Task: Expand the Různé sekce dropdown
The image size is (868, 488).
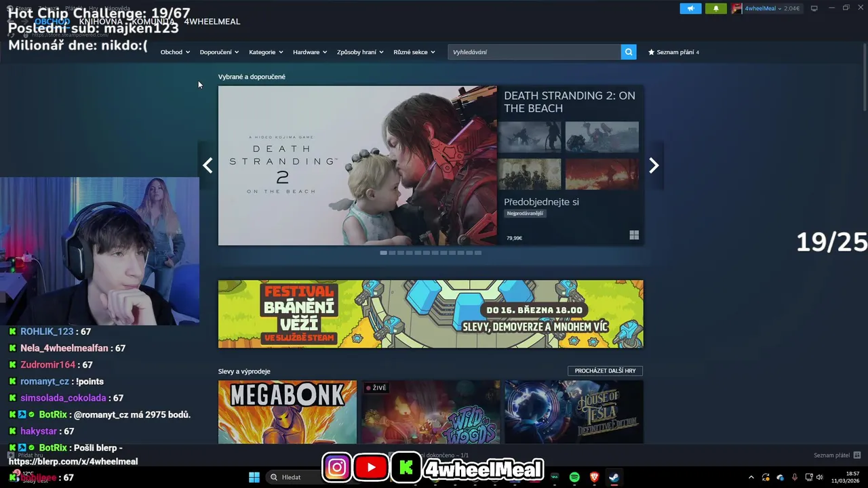Action: point(414,52)
